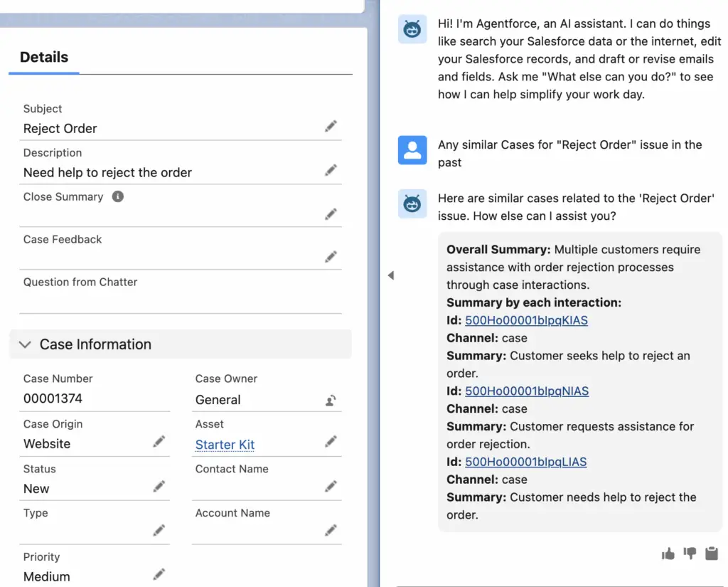
Task: Edit the Close Summary pencil icon
Action: pyautogui.click(x=331, y=213)
